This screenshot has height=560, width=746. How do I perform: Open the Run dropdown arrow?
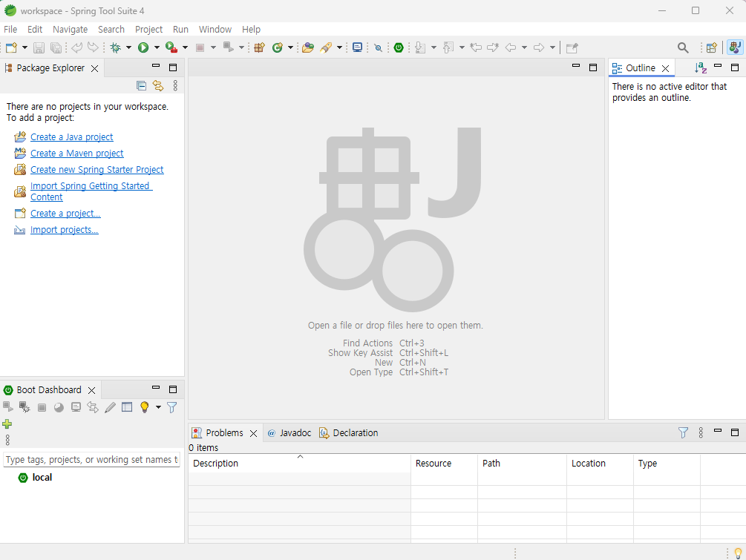click(157, 47)
